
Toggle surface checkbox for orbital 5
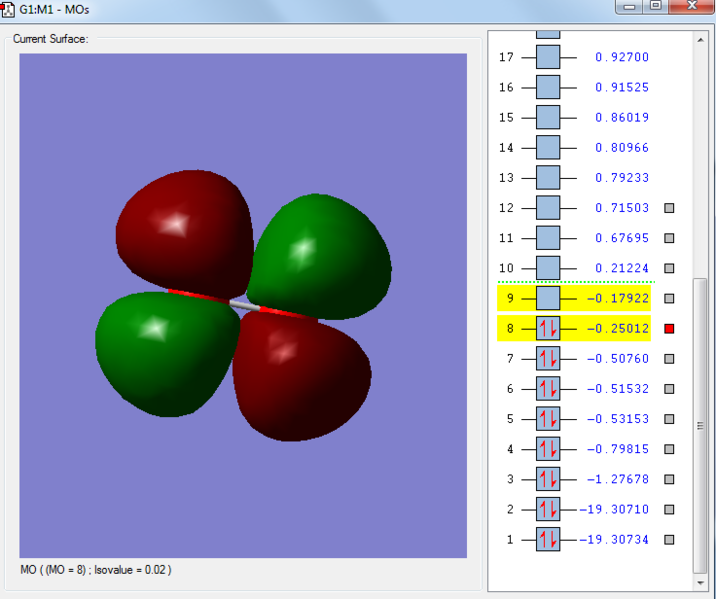coord(669,419)
